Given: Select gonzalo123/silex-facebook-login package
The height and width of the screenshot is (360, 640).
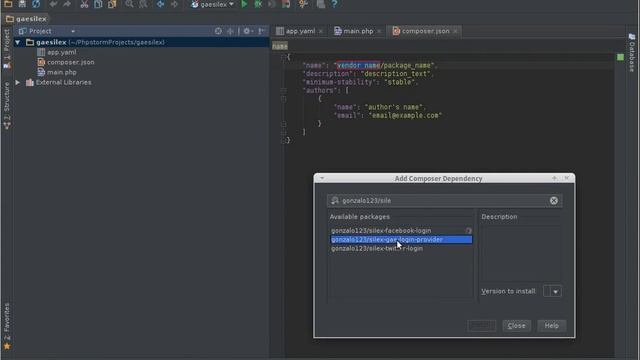Looking at the screenshot, I should [401, 231].
